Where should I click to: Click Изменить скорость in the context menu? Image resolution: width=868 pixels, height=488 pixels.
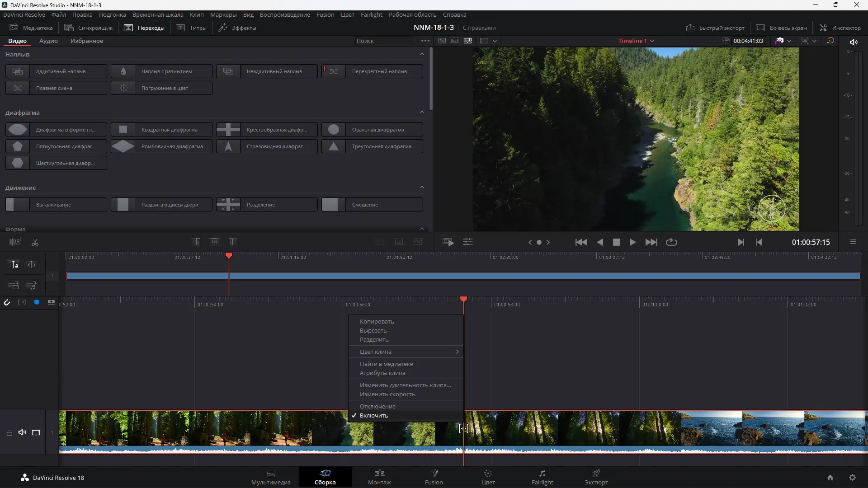[x=387, y=394]
